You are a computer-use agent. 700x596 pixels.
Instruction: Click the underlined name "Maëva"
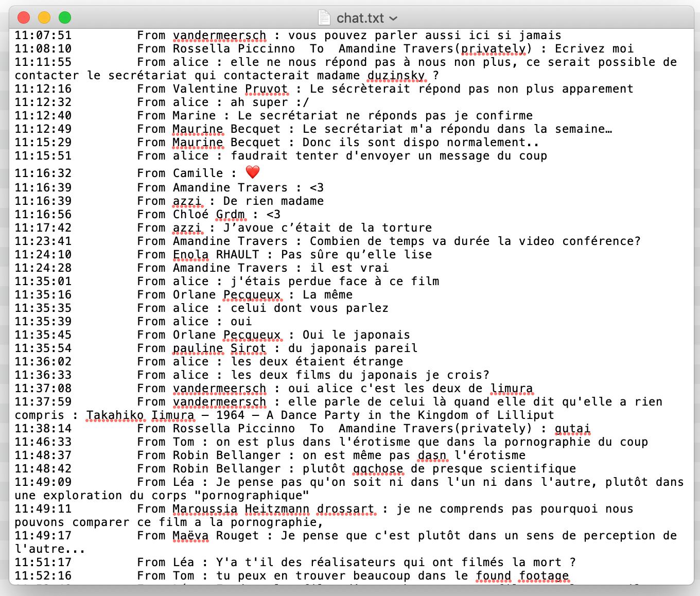tap(190, 536)
